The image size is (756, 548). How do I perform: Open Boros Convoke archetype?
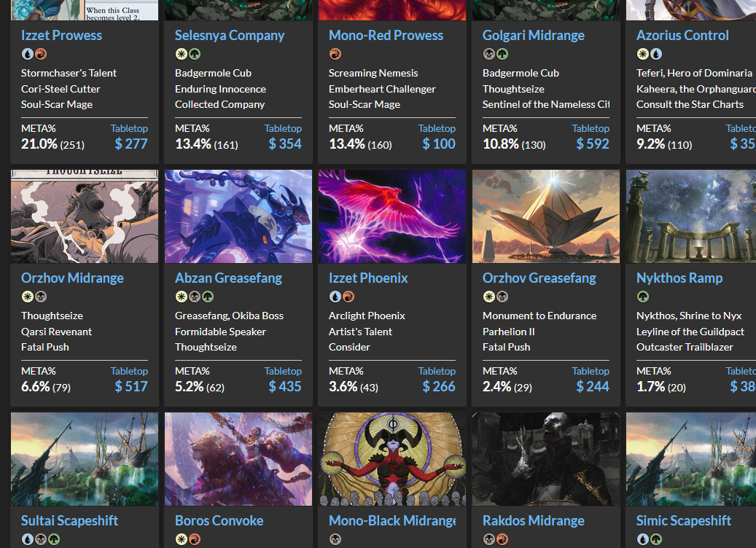[x=219, y=520]
